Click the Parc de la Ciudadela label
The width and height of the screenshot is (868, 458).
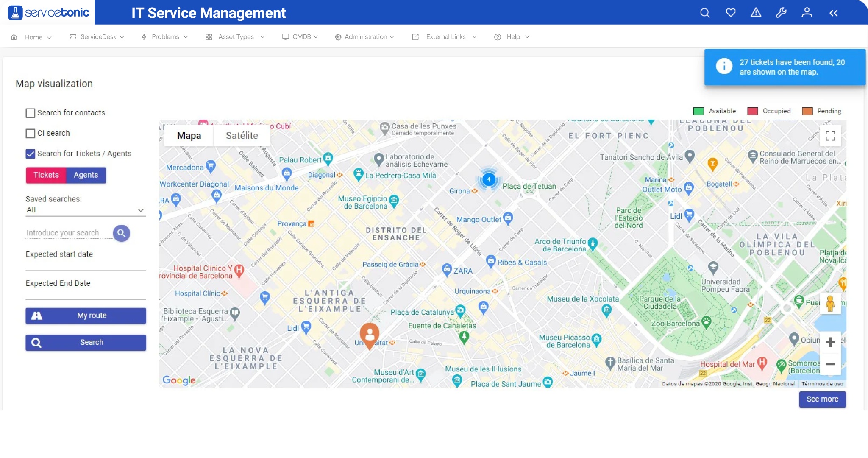click(x=659, y=302)
